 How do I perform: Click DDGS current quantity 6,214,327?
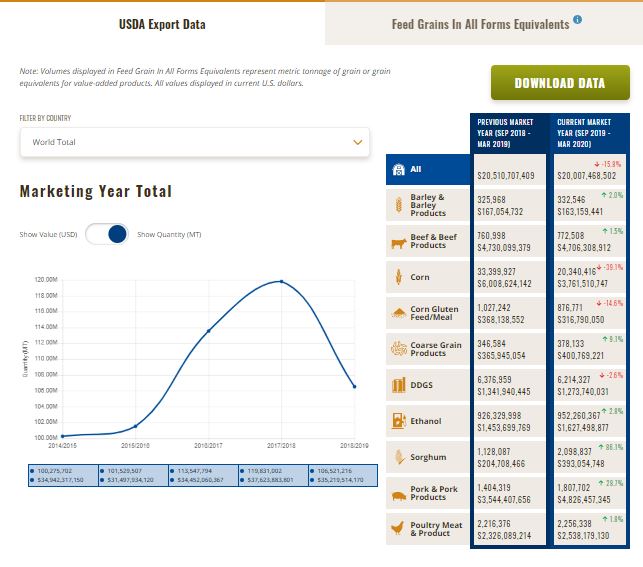pyautogui.click(x=574, y=380)
